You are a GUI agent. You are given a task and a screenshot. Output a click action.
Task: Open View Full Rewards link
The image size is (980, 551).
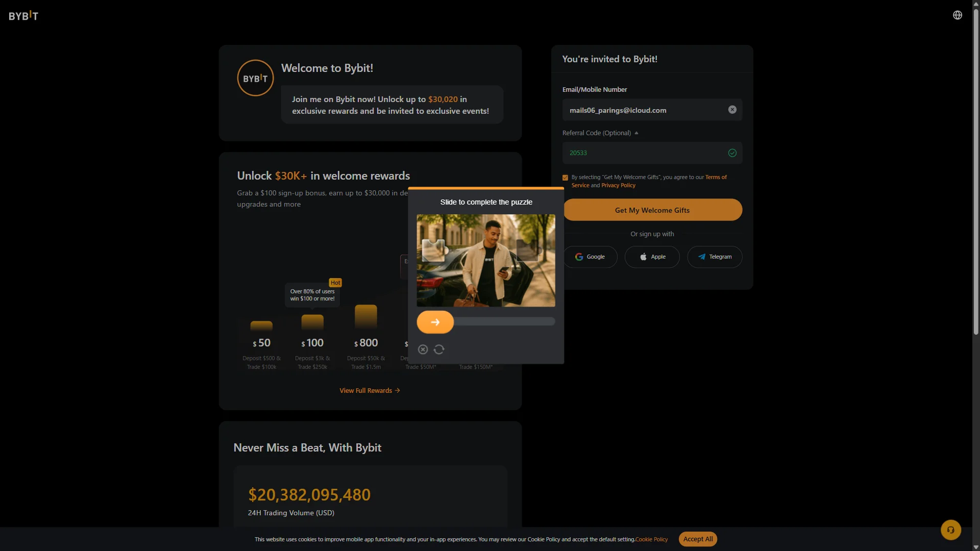(x=370, y=390)
